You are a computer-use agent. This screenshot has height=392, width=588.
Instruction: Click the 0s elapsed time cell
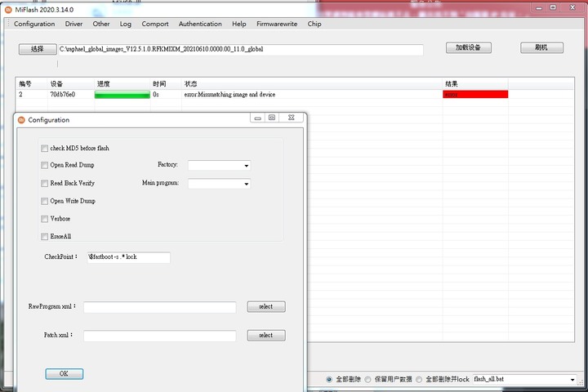point(156,95)
